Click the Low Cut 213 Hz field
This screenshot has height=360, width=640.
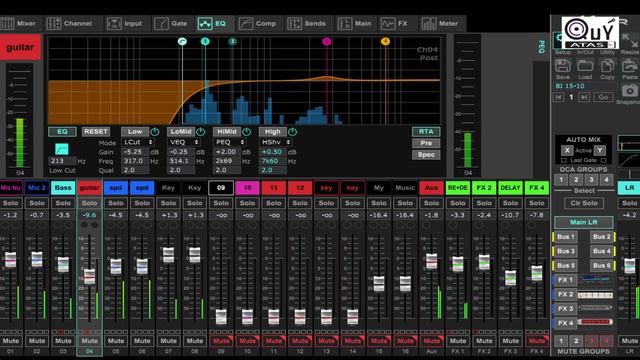coord(62,161)
